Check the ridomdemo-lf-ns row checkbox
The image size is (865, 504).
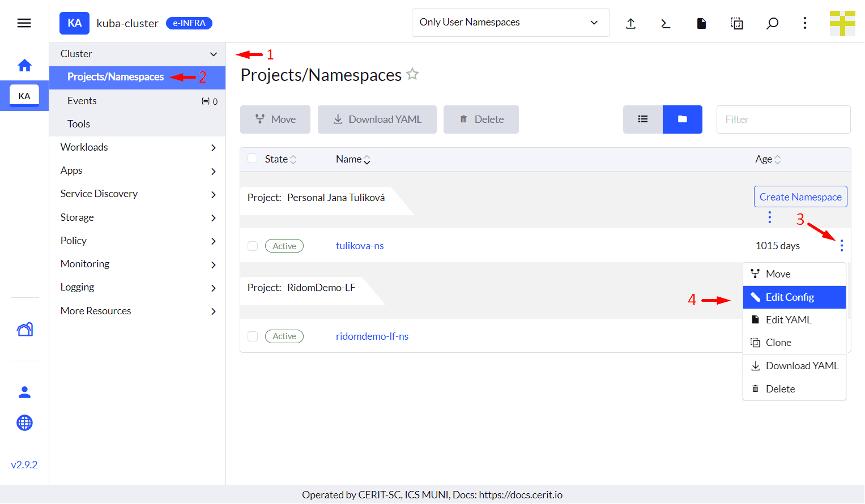tap(253, 336)
